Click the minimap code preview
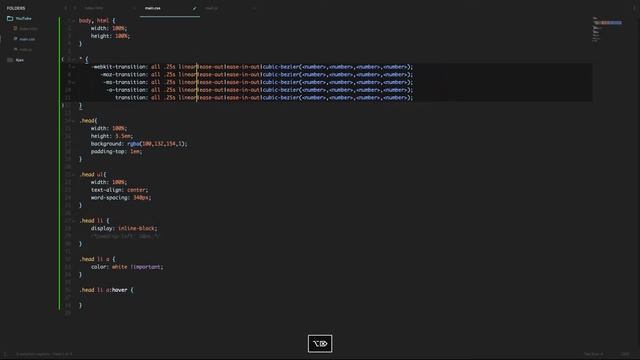 click(607, 29)
